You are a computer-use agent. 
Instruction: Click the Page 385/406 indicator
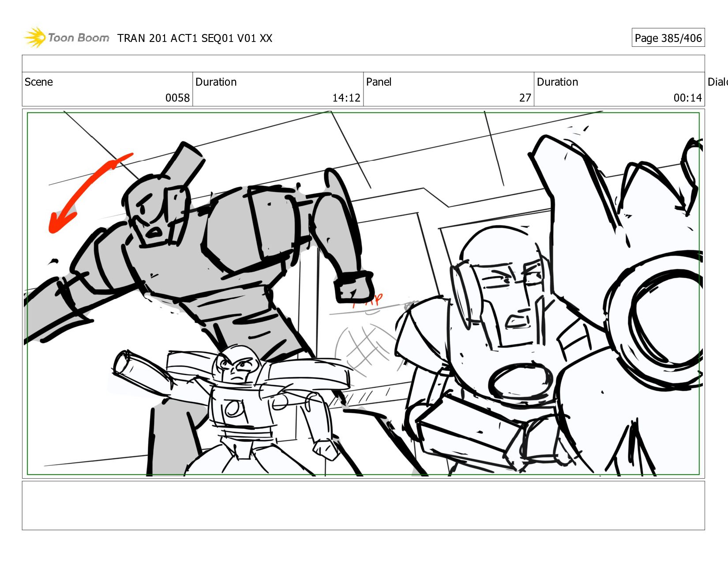click(x=668, y=38)
